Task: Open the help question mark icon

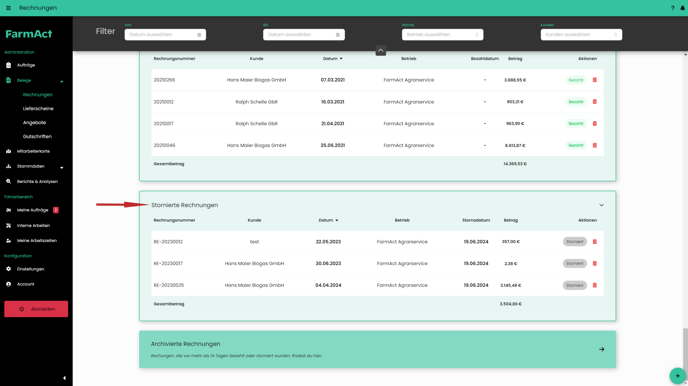Action: click(672, 8)
